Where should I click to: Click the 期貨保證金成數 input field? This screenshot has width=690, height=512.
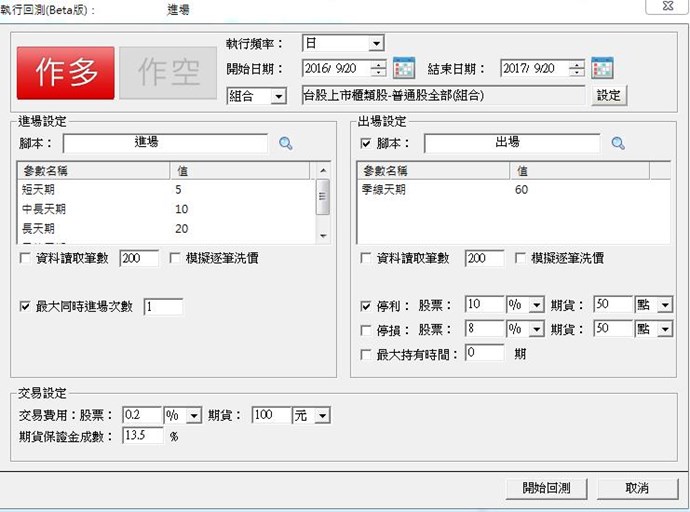click(142, 436)
